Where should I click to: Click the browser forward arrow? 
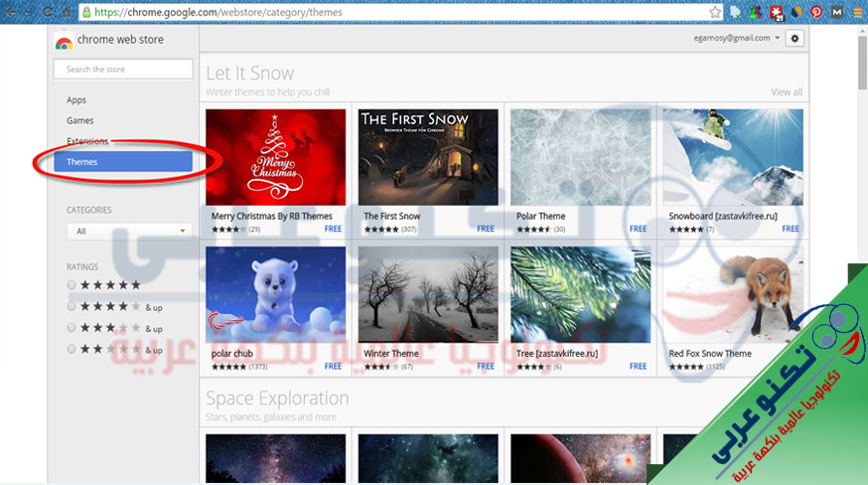29,12
